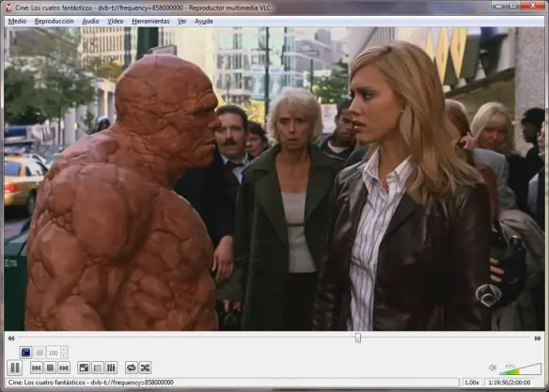Adjust the volume slider triangle

[521, 368]
